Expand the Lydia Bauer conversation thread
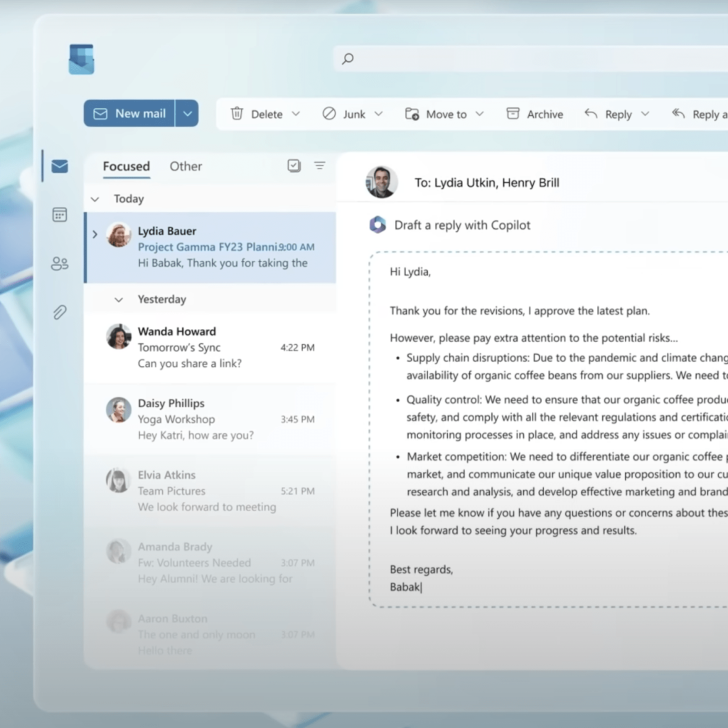Screen dimensions: 728x728 [95, 233]
